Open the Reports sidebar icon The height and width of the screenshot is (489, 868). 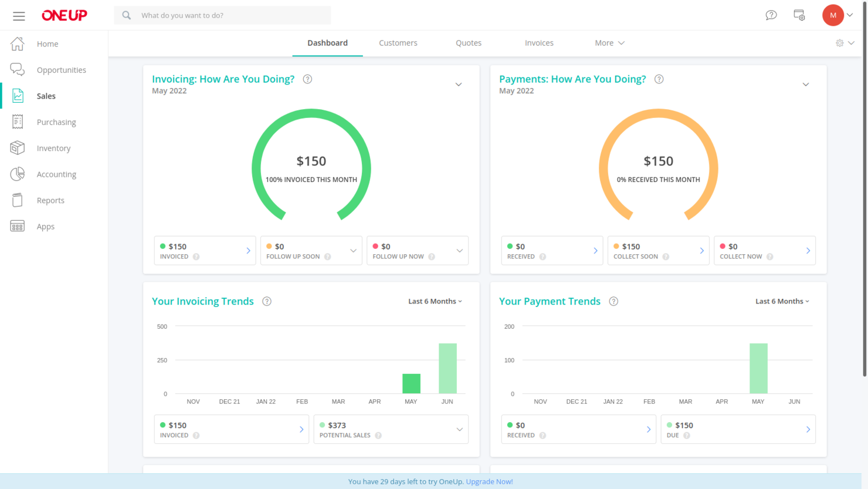pos(18,200)
